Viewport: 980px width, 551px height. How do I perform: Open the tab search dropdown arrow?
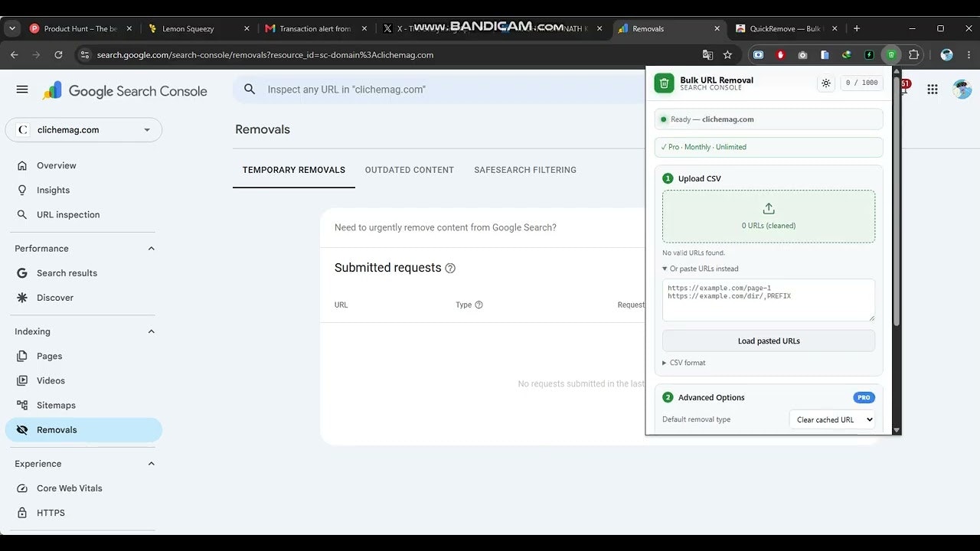11,28
